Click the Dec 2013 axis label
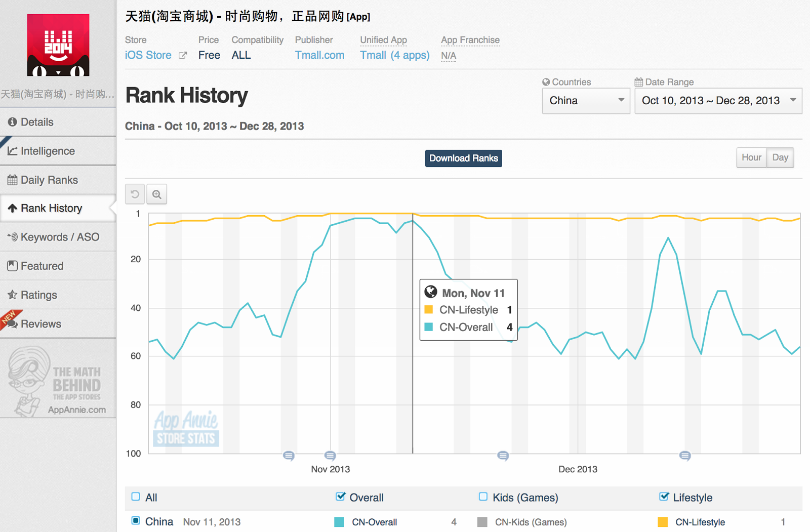Image resolution: width=810 pixels, height=532 pixels. (x=578, y=469)
